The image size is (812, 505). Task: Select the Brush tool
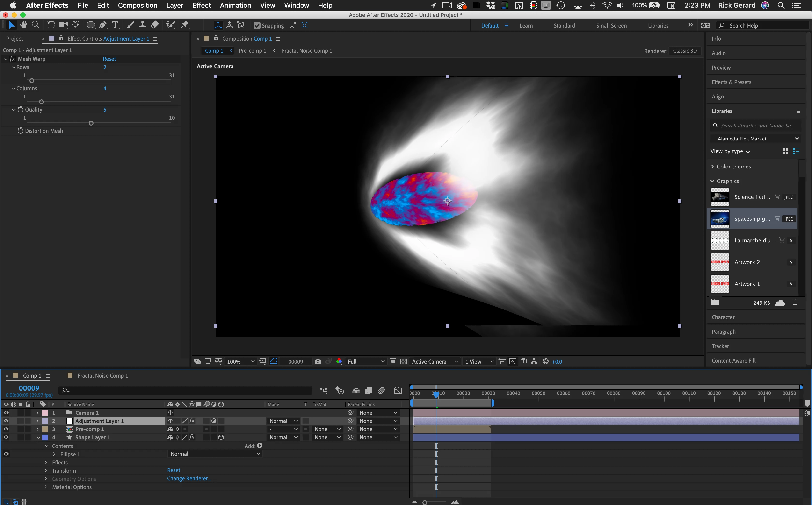click(130, 25)
